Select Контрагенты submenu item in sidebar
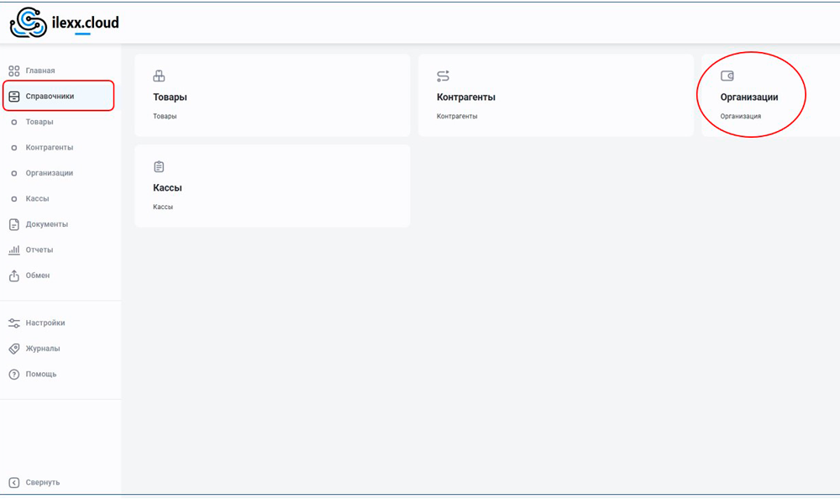The width and height of the screenshot is (840, 504). pos(49,148)
